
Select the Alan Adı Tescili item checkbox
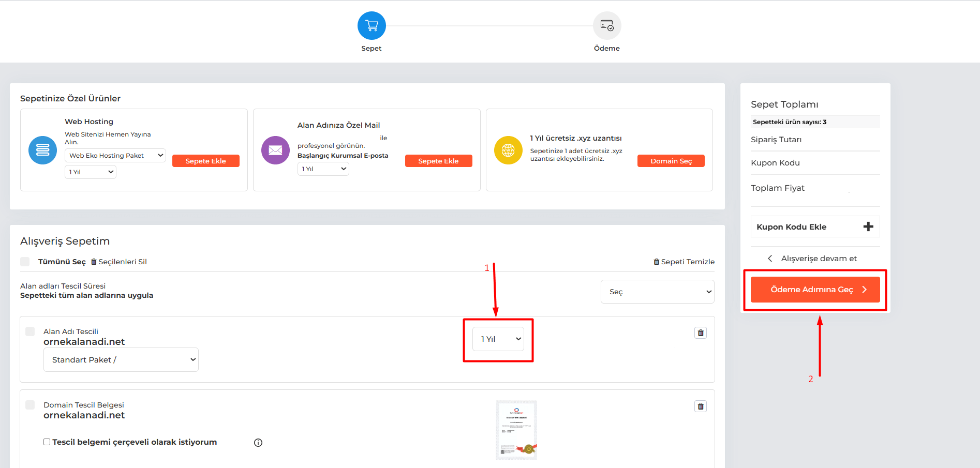click(30, 331)
